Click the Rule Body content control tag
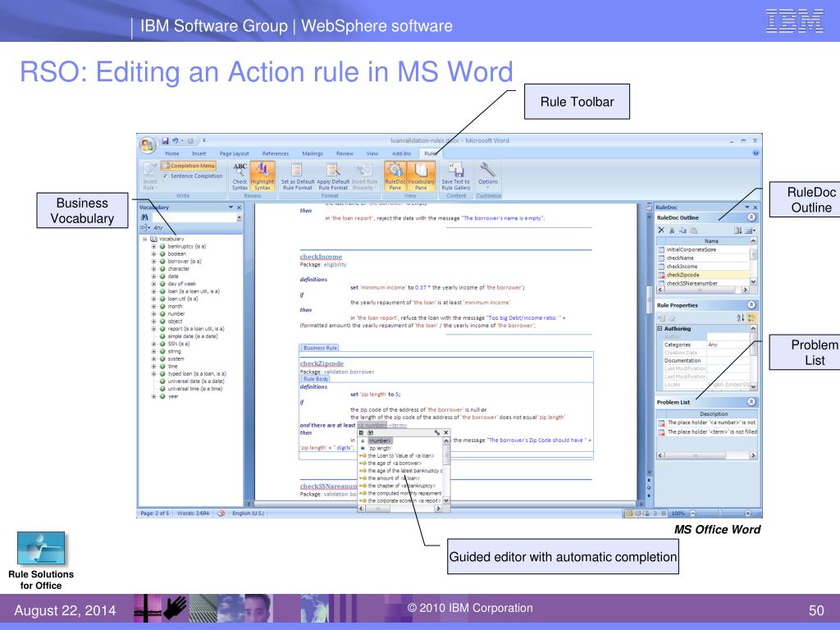This screenshot has height=630, width=840. 314,379
